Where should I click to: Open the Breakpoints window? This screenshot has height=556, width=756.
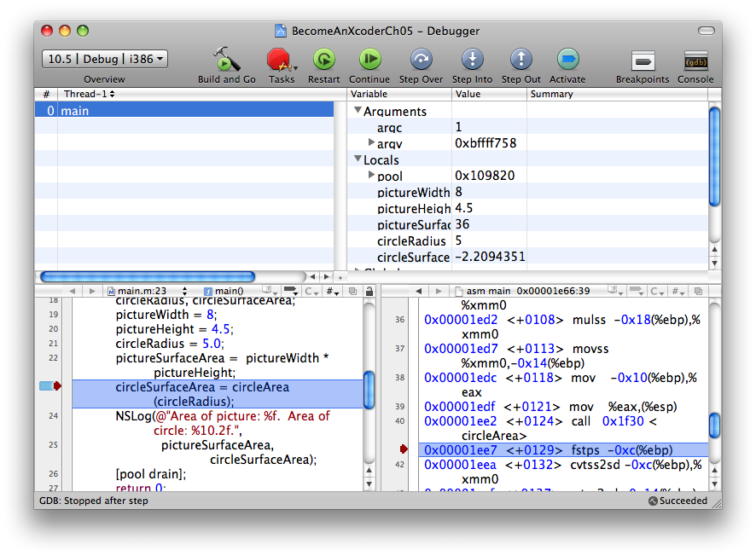coord(643,61)
